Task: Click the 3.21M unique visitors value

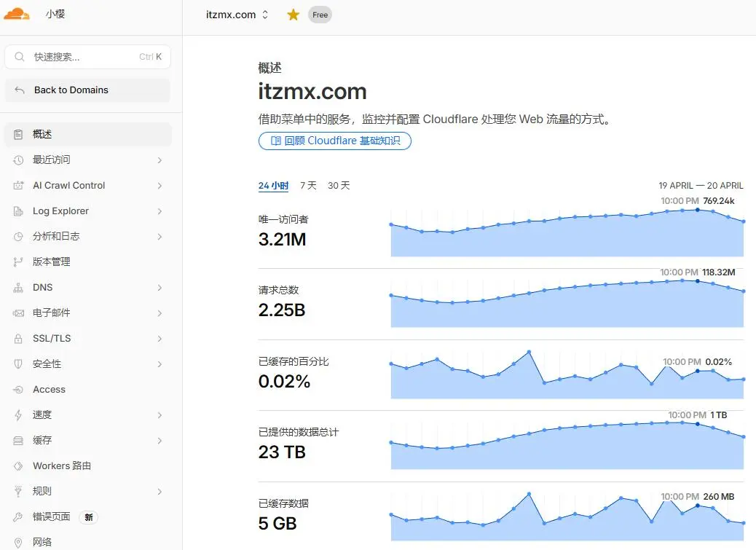Action: [283, 240]
